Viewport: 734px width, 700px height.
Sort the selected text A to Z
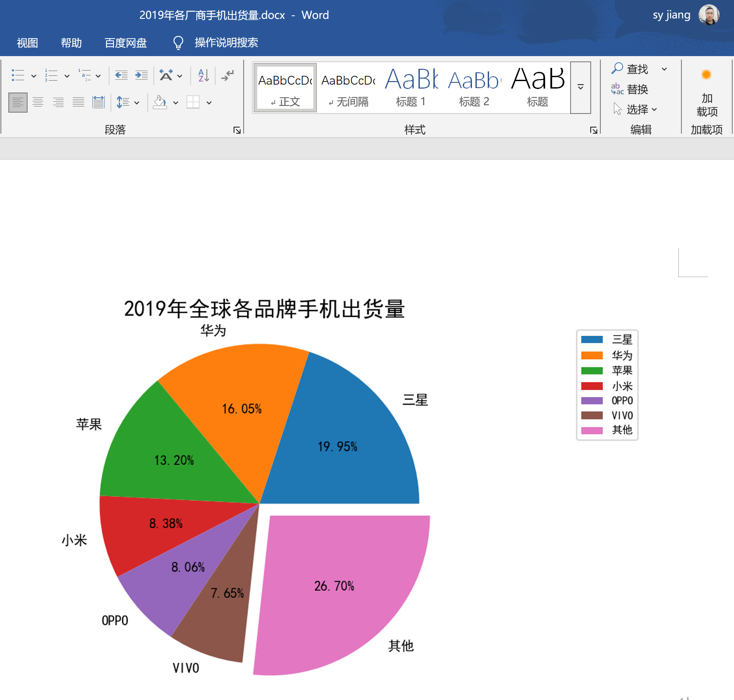[204, 75]
